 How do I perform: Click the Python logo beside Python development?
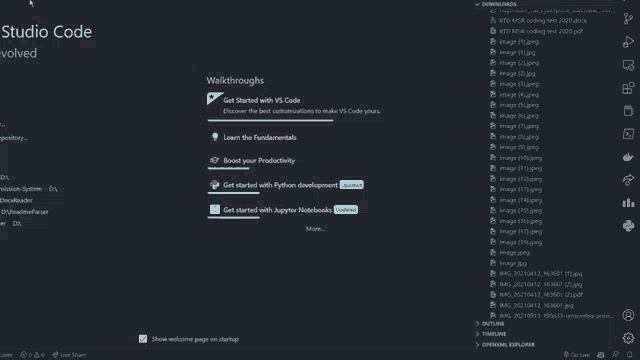(215, 185)
